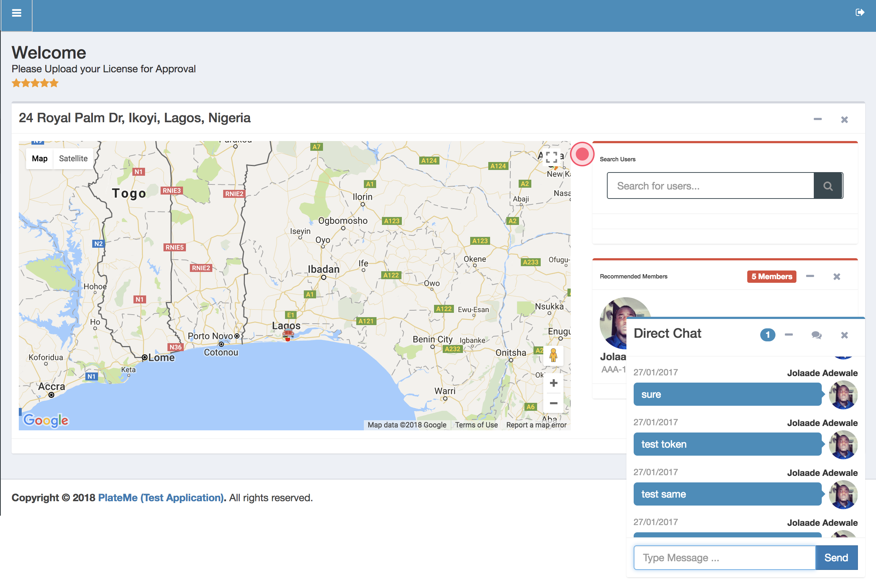Open PlateMe (Test Application) footer link
876x588 pixels.
pyautogui.click(x=161, y=498)
